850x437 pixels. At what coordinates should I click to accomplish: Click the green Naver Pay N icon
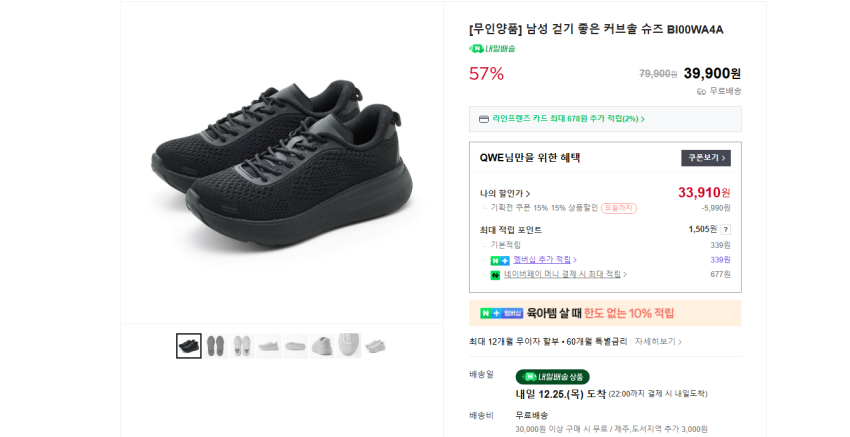click(x=495, y=275)
